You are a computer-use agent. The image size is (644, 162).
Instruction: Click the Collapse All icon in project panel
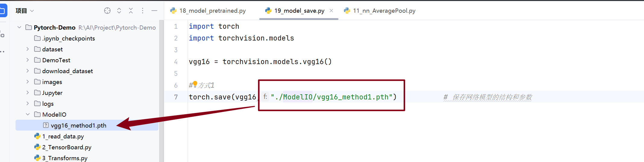pyautogui.click(x=131, y=11)
